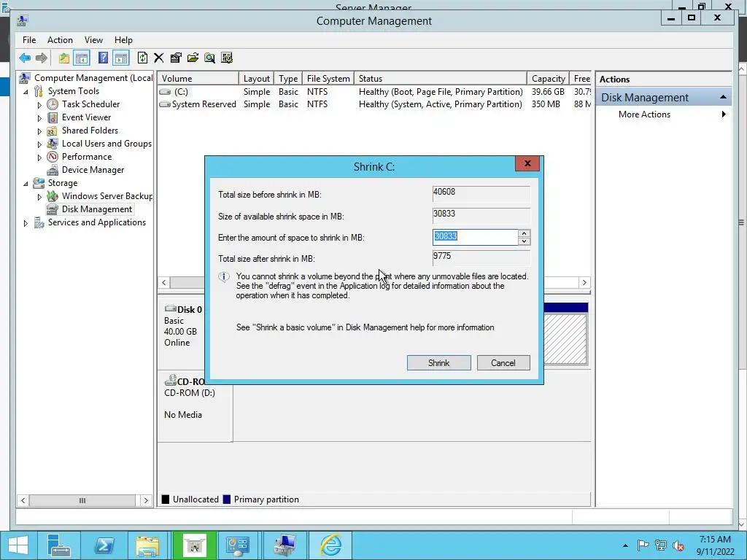This screenshot has height=560, width=747.
Task: Collapse the Storage node
Action: pyautogui.click(x=26, y=183)
